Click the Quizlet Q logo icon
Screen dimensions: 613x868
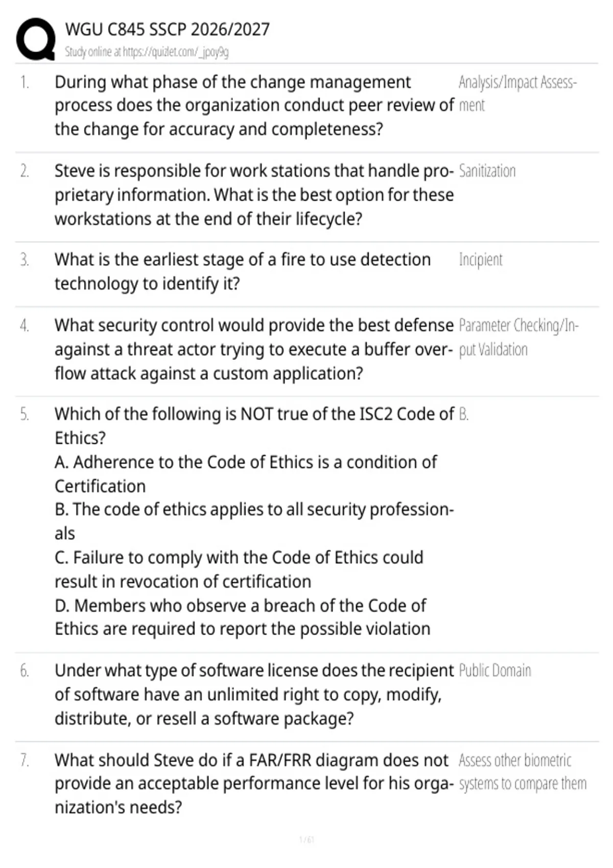(x=35, y=39)
